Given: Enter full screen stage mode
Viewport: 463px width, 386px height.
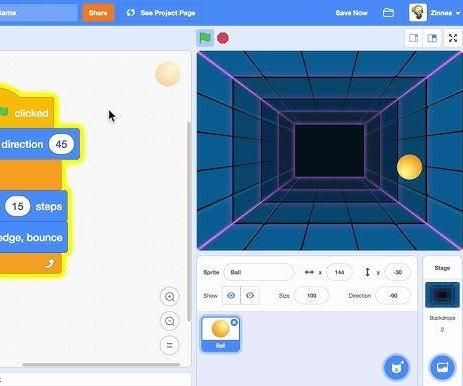Looking at the screenshot, I should 453,38.
